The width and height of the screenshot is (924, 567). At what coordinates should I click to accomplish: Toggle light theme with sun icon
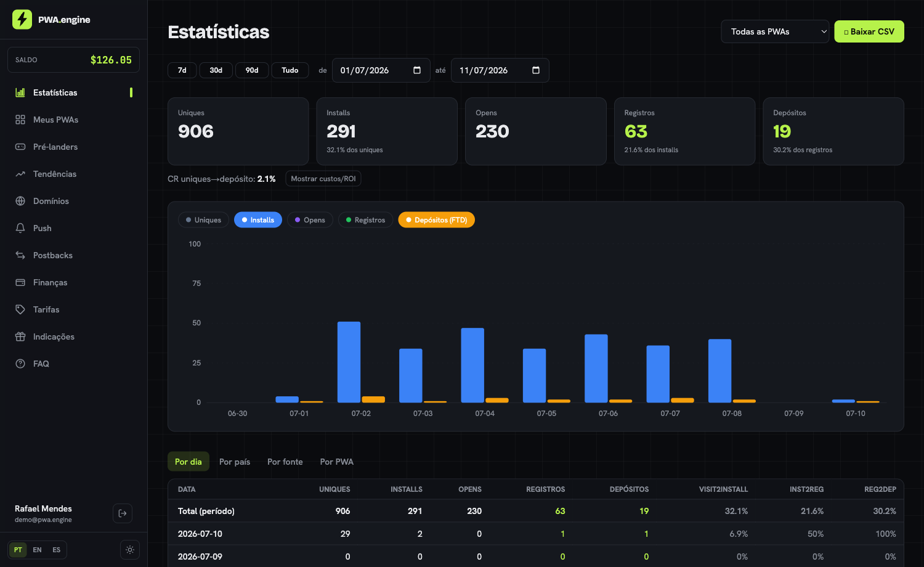pos(130,550)
